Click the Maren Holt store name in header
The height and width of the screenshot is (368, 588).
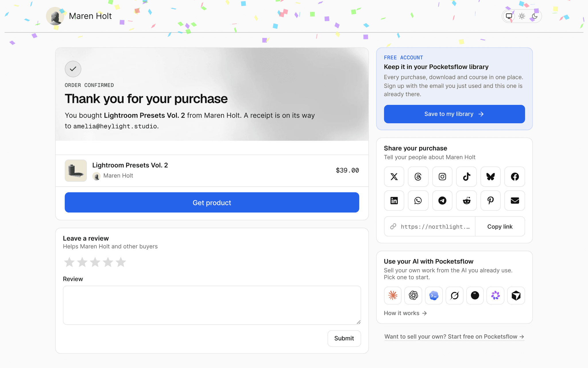point(90,16)
